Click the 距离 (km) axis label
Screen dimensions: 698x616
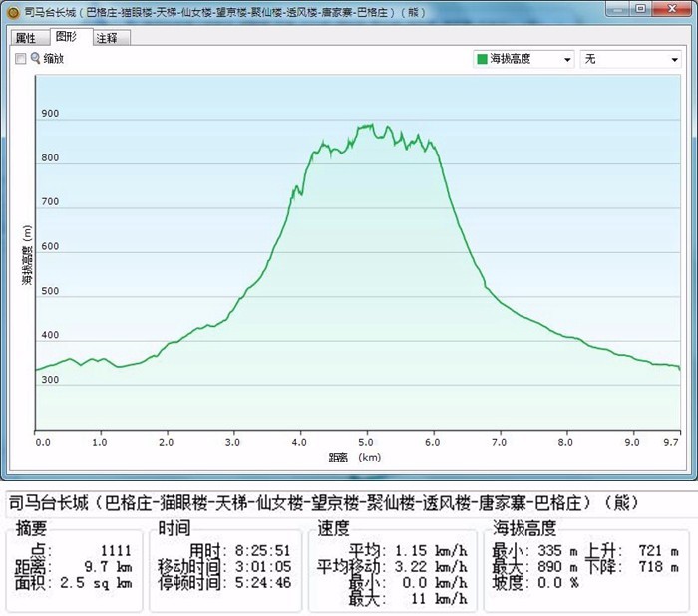[354, 458]
